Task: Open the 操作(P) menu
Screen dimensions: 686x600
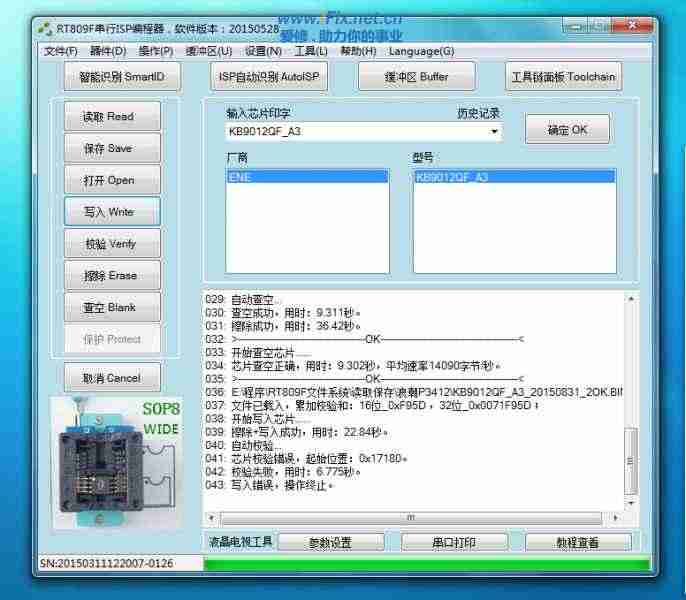Action: [x=156, y=51]
